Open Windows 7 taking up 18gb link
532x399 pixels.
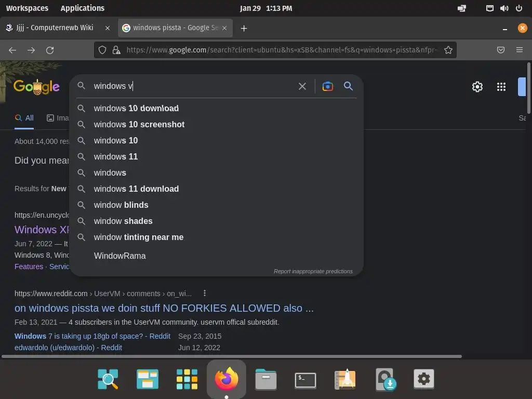(92, 336)
